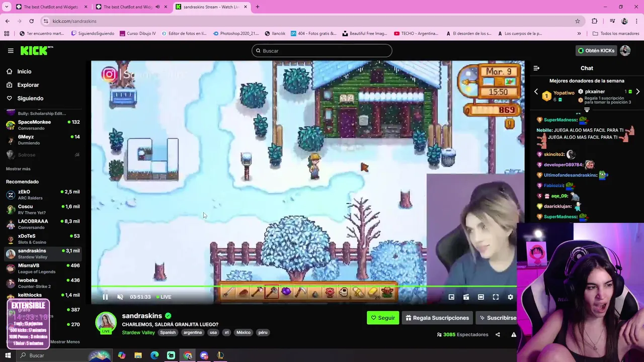Toggle mini player mode icon
Viewport: 644px width, 362px height.
451,297
